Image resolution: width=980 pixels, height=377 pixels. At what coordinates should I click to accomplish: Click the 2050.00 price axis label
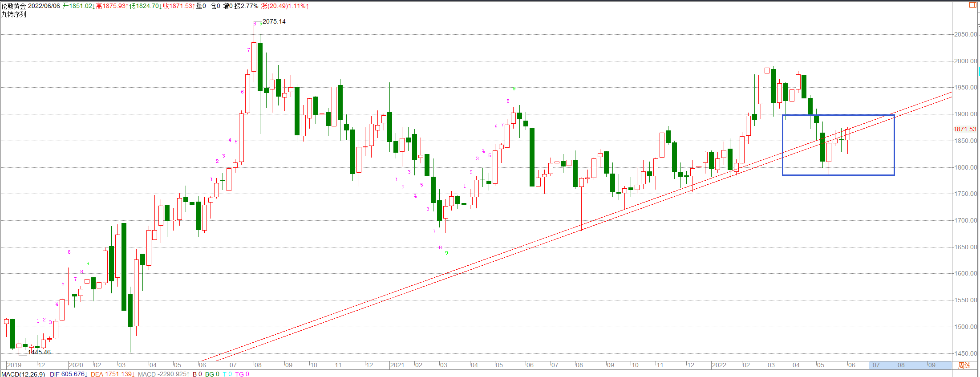click(965, 34)
